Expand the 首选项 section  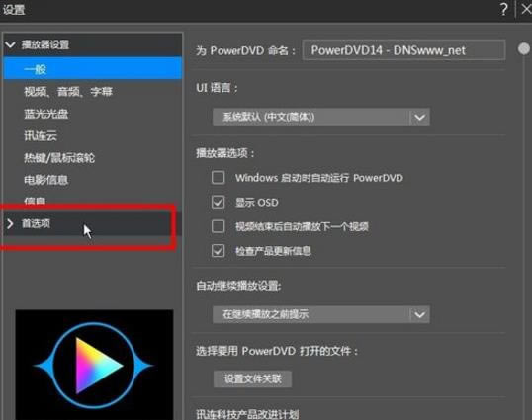pos(92,223)
